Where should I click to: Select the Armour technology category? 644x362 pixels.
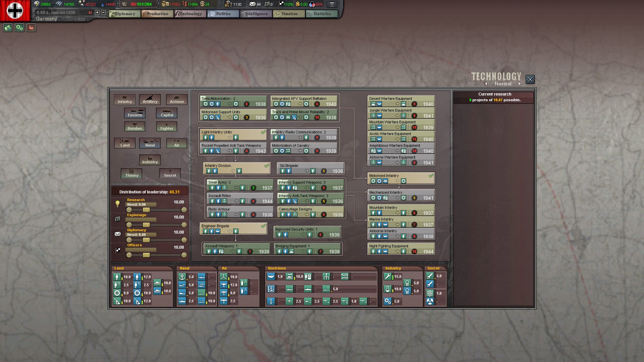[177, 100]
